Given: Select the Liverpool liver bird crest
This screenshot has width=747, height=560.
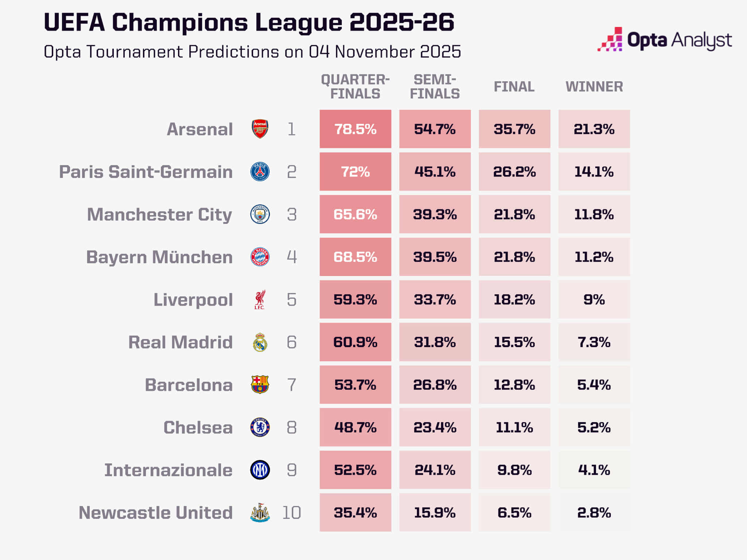Looking at the screenshot, I should (x=260, y=300).
